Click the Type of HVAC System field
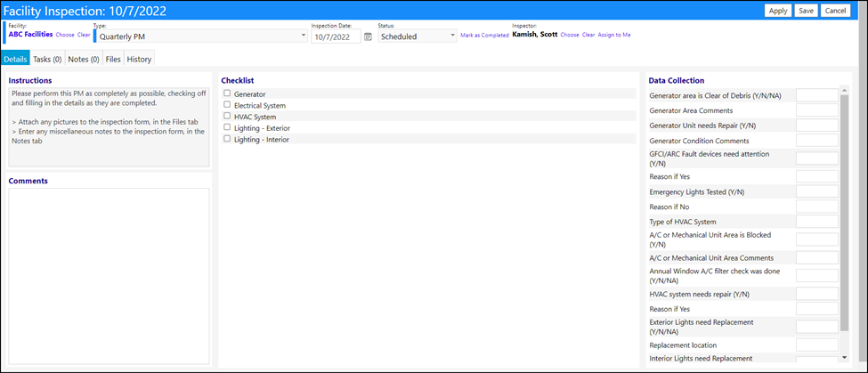The image size is (868, 373). tap(817, 222)
